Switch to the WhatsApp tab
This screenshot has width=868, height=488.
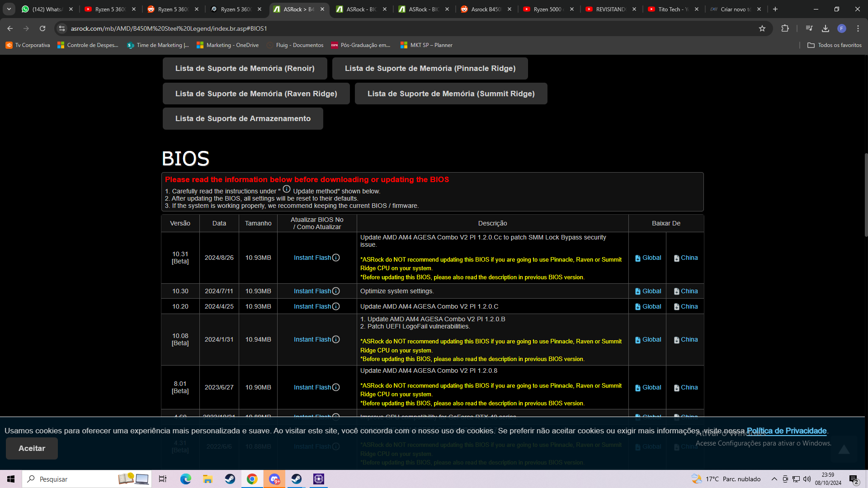[47, 9]
